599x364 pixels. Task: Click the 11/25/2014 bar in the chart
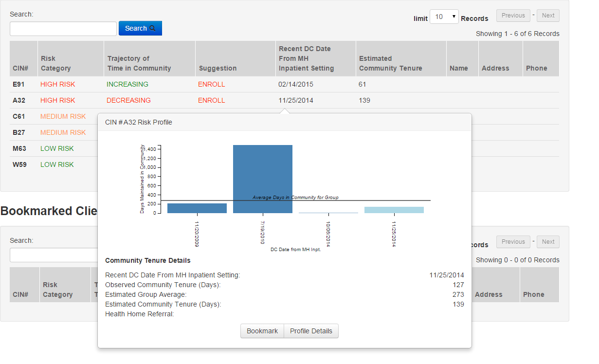[394, 209]
